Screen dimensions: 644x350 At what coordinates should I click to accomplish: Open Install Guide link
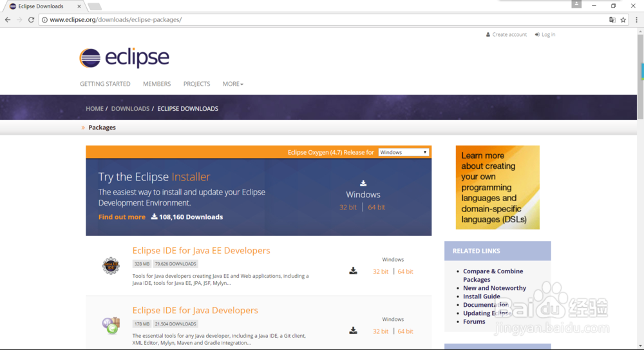[481, 296]
